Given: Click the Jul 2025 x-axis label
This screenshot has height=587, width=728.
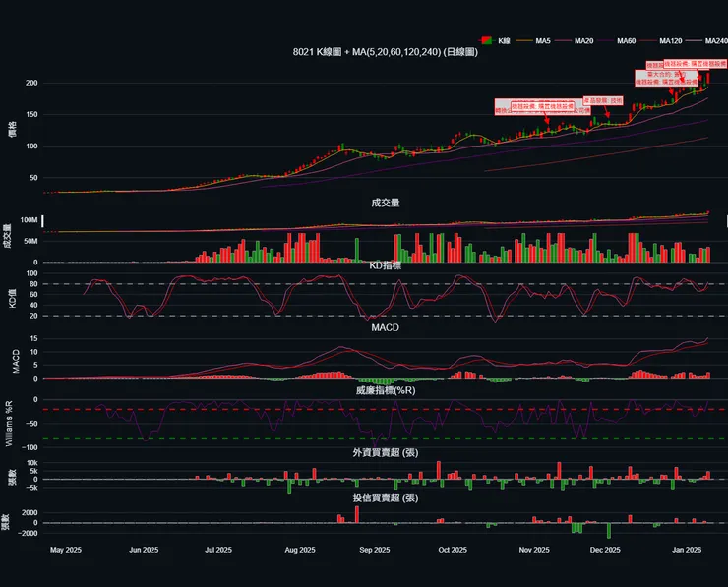Looking at the screenshot, I should (218, 550).
